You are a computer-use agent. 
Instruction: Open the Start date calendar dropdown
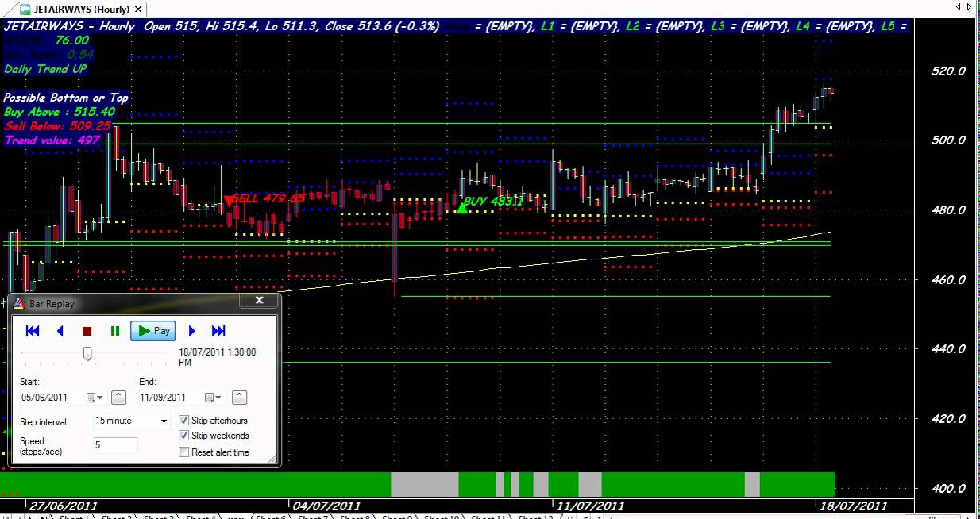[x=95, y=398]
